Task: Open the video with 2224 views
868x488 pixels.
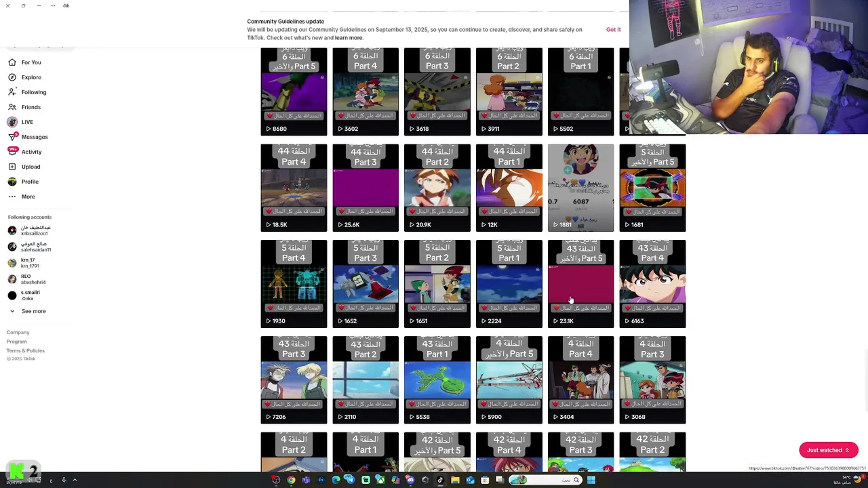Action: (509, 284)
